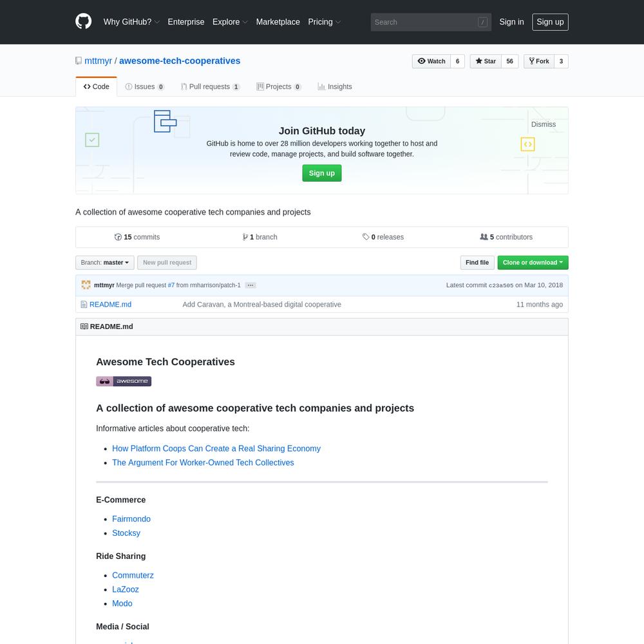Open How Platform Coops article link
The width and height of the screenshot is (644, 644).
216,448
